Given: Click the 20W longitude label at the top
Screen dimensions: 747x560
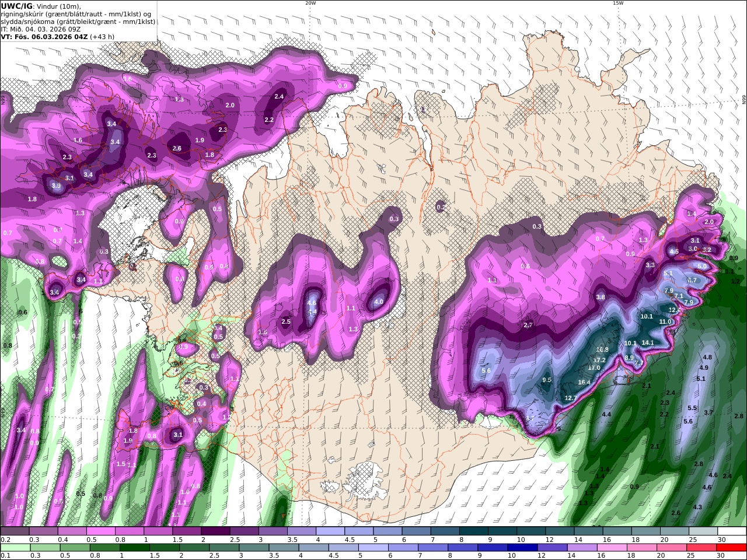Looking at the screenshot, I should [x=310, y=3].
